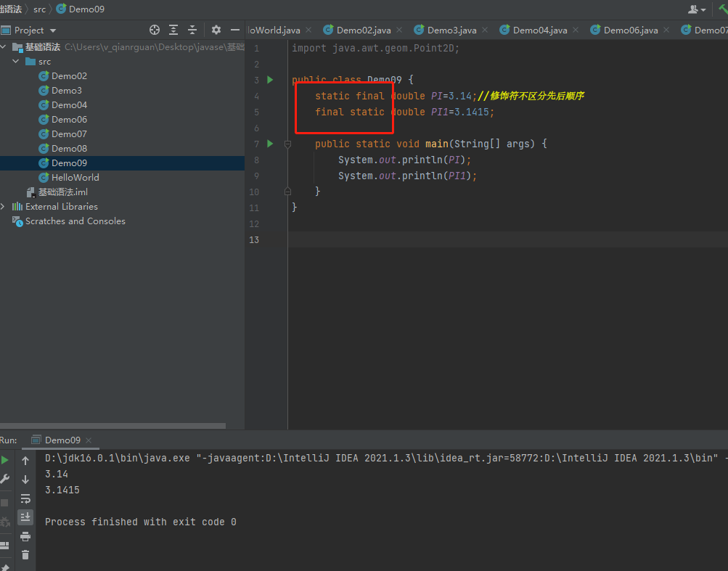Close the Demo02.java tab
This screenshot has width=728, height=571.
pos(399,30)
